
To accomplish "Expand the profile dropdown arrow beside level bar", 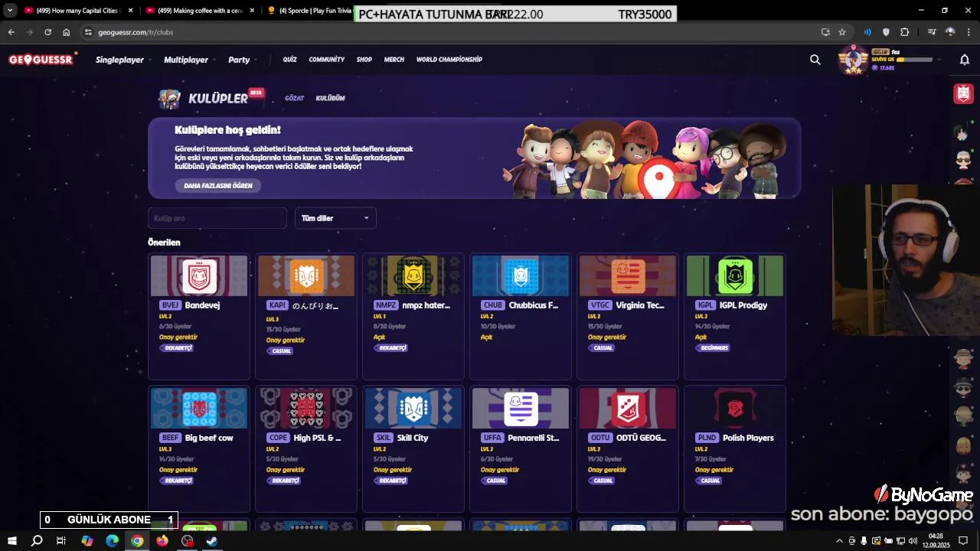I will (x=939, y=60).
